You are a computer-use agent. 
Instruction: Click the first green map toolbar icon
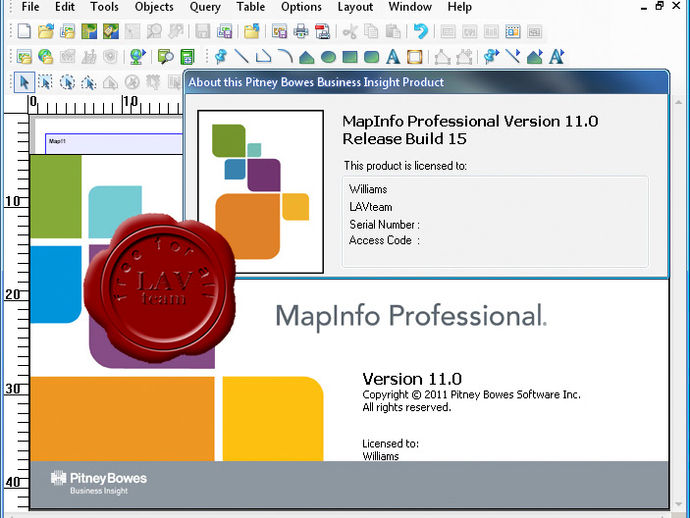pos(89,32)
